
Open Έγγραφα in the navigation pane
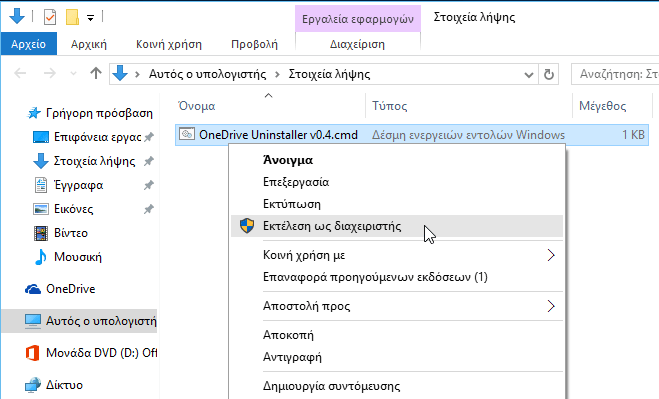click(x=79, y=185)
